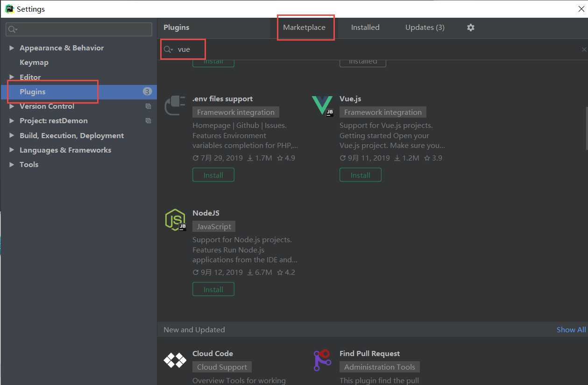This screenshot has width=588, height=385.
Task: Click the search magnifier in plugin search
Action: point(168,49)
